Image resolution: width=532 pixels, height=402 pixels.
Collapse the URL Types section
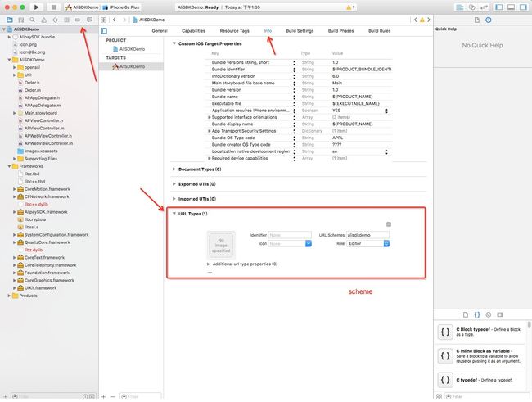coord(174,214)
